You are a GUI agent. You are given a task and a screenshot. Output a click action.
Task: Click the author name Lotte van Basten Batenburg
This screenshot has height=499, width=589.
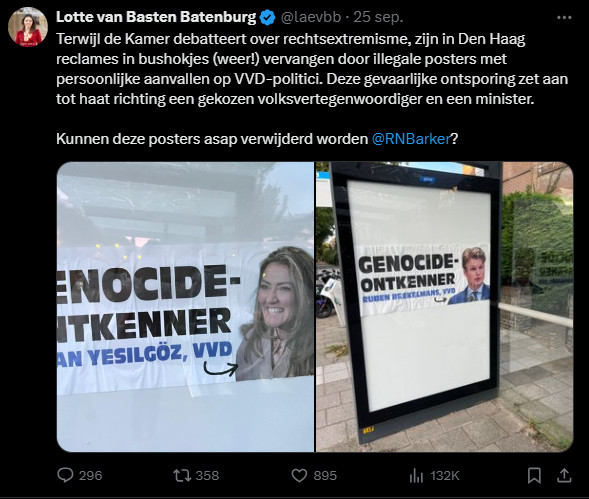pyautogui.click(x=156, y=17)
